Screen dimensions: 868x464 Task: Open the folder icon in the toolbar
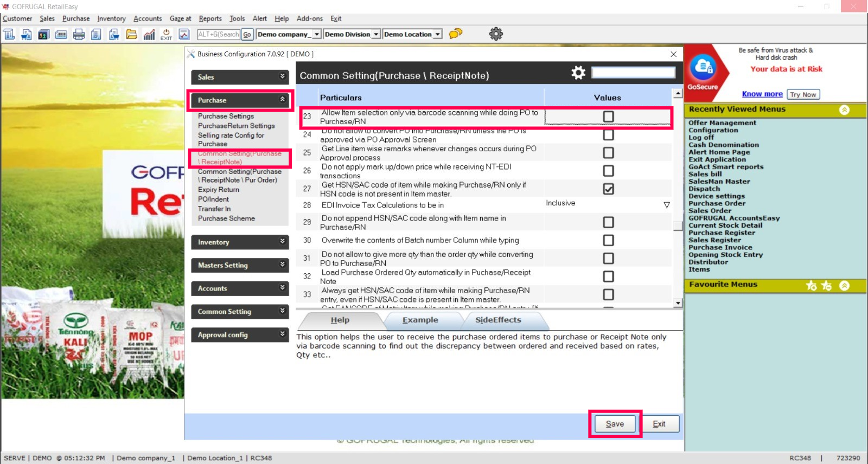click(131, 35)
